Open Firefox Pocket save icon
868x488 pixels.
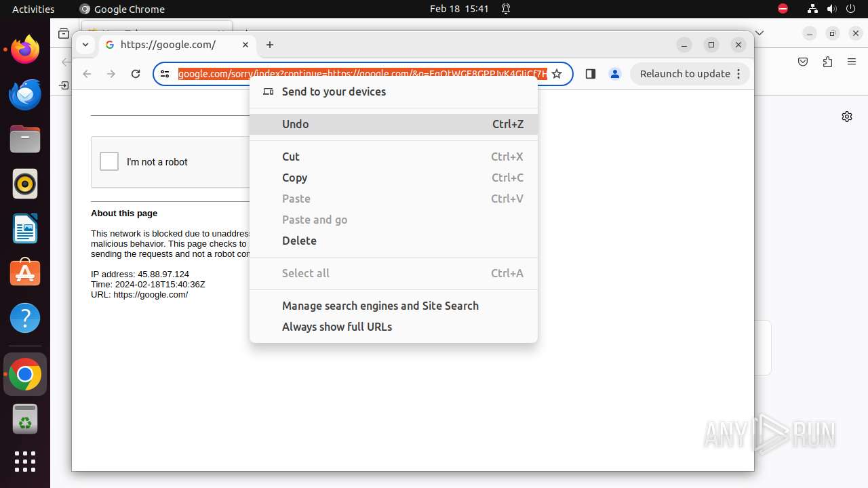pos(803,62)
